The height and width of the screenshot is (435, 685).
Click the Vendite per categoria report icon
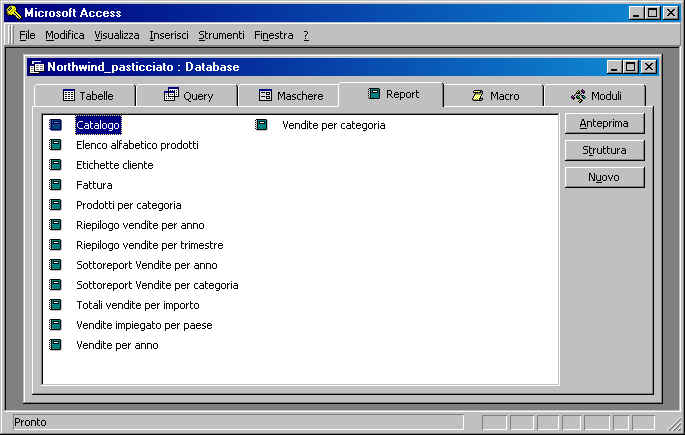[261, 125]
